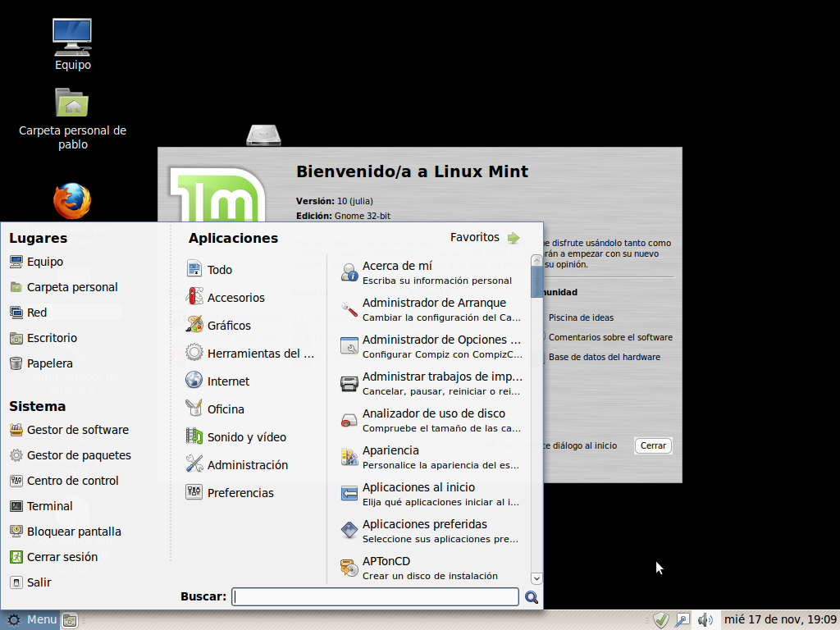The width and height of the screenshot is (840, 630).
Task: Click Bloquear pantalla
Action: (x=66, y=532)
